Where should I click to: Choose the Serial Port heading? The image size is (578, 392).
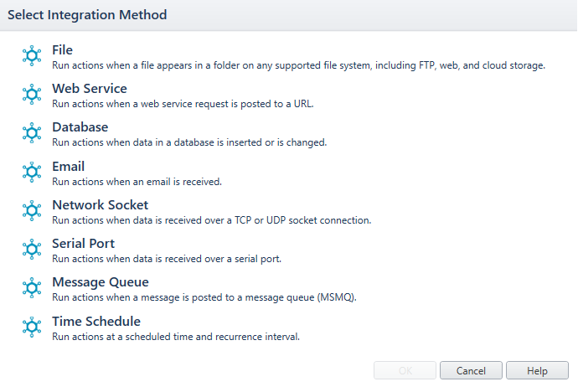[x=83, y=244]
